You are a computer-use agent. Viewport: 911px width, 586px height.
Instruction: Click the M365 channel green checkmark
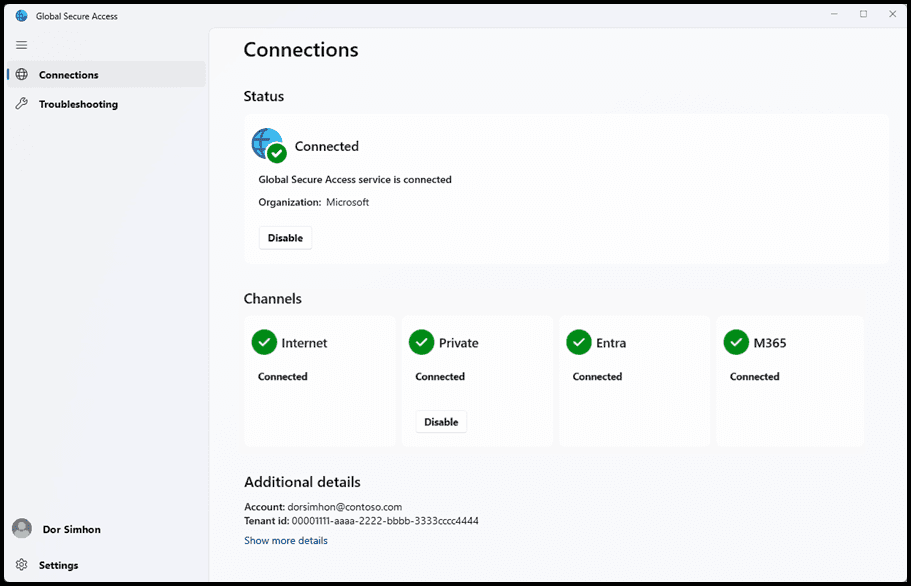736,342
